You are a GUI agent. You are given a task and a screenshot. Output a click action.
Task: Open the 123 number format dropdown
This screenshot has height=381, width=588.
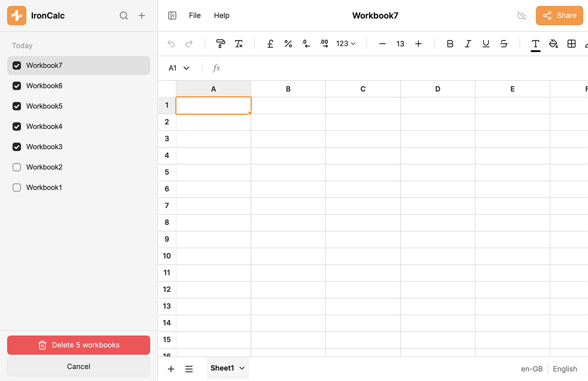coord(346,44)
